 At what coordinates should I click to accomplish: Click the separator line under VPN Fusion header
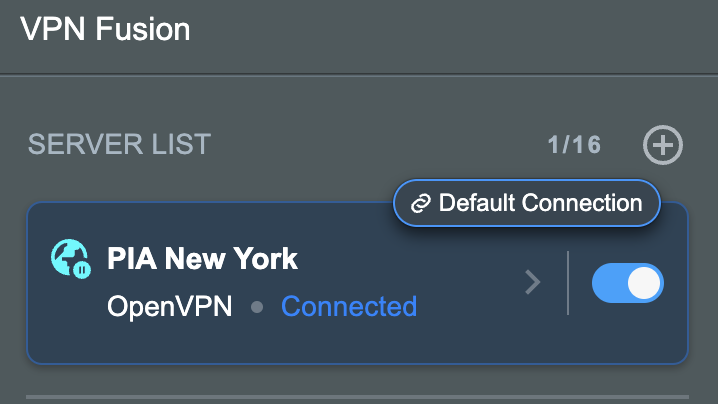pyautogui.click(x=359, y=75)
